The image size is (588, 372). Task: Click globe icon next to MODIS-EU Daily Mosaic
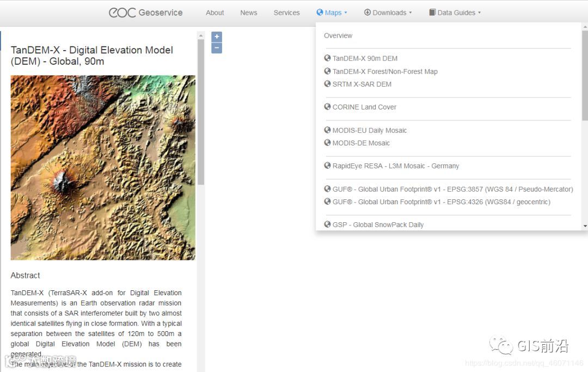(327, 130)
